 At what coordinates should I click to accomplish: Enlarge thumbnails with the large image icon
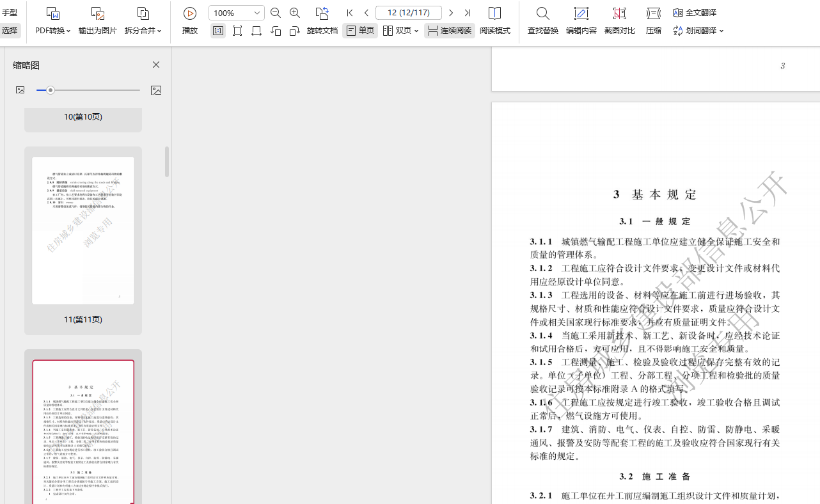(x=156, y=90)
